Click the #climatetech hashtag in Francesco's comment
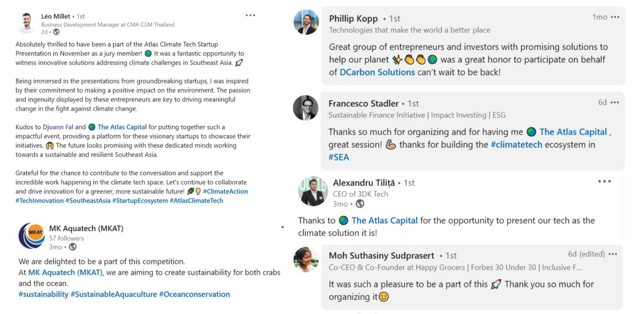Viewport: 644px width, 314px height. (x=516, y=144)
